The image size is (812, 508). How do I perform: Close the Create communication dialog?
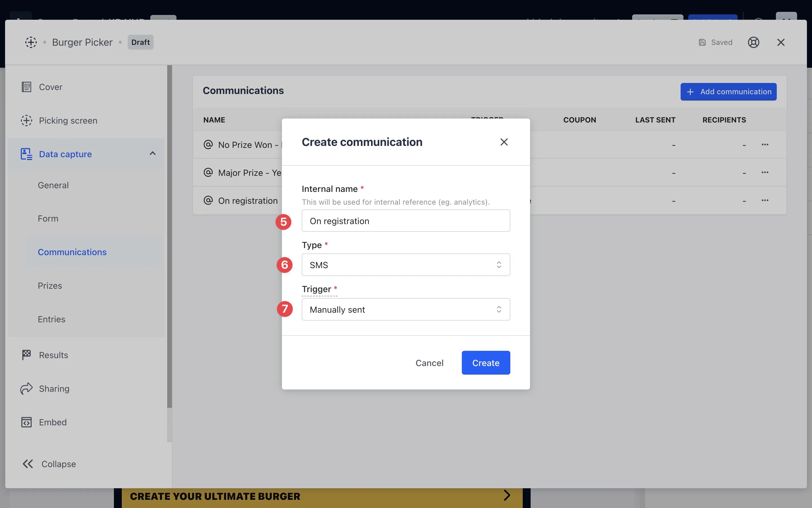pyautogui.click(x=504, y=142)
